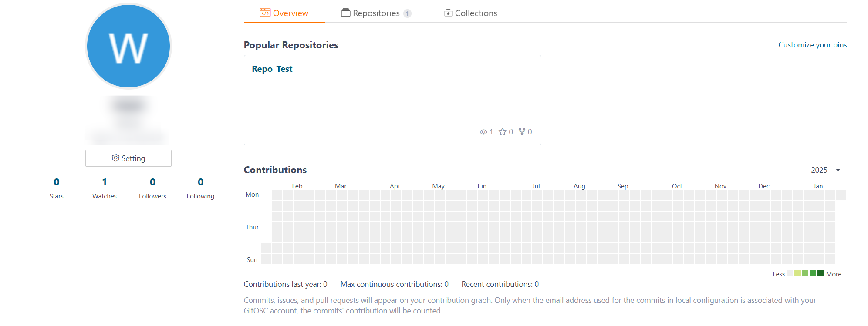Open the Repo_Test repository link
Viewport: 868px width, 326px height.
click(272, 69)
